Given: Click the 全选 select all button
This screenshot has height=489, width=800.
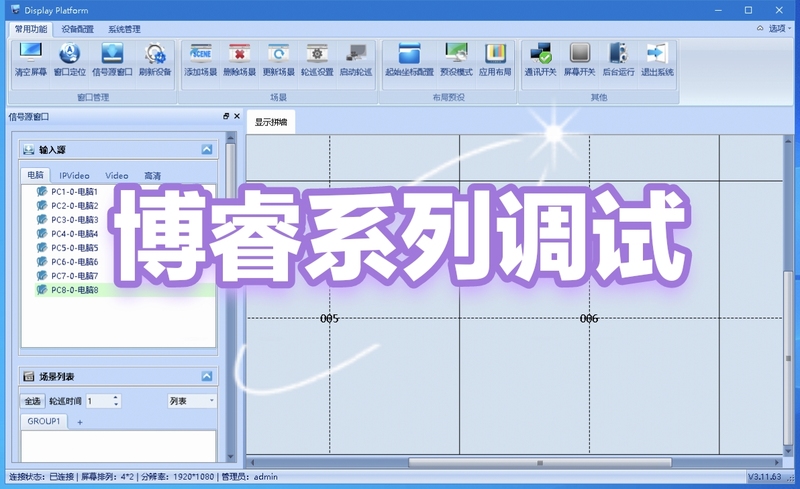Looking at the screenshot, I should click(x=33, y=401).
